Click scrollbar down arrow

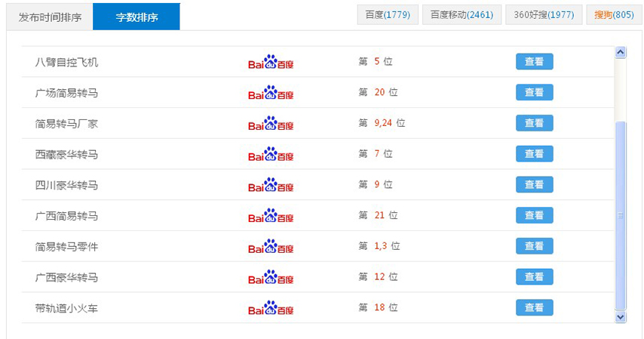coord(620,317)
